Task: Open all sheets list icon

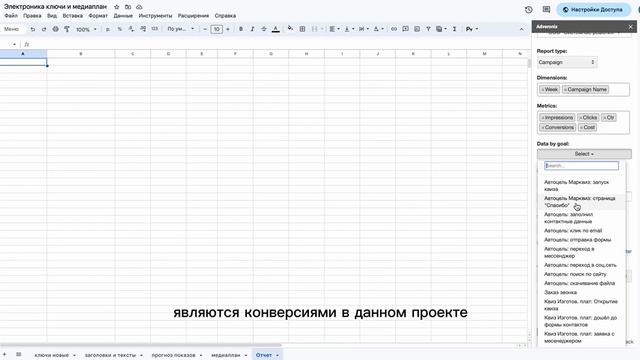Action: click(18, 355)
